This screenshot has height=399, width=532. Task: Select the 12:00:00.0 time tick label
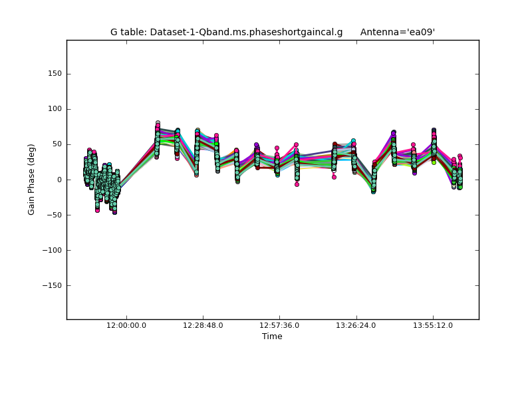(126, 325)
